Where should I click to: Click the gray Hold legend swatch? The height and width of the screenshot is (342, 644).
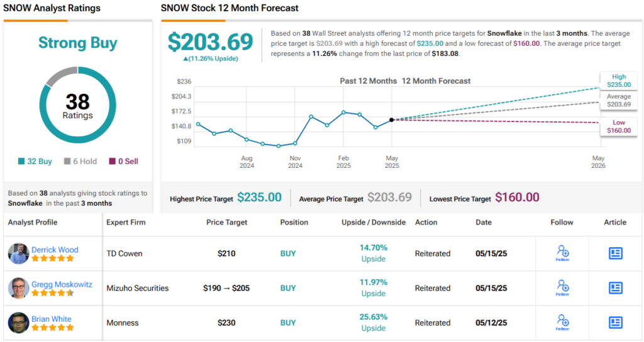[x=67, y=161]
